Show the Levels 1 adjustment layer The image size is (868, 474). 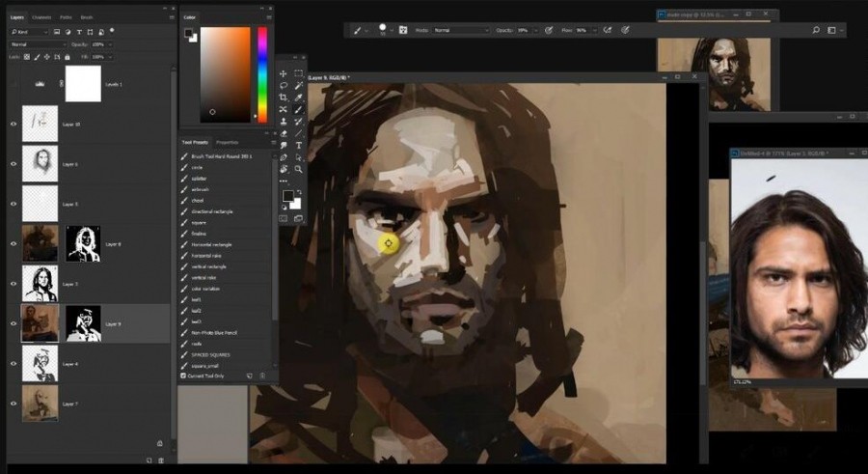[14, 84]
